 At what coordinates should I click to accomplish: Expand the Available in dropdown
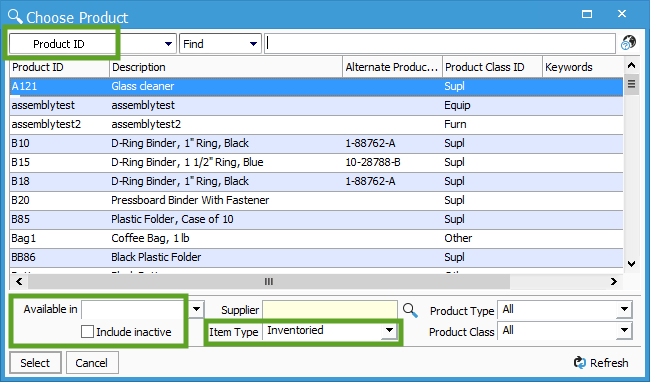196,309
